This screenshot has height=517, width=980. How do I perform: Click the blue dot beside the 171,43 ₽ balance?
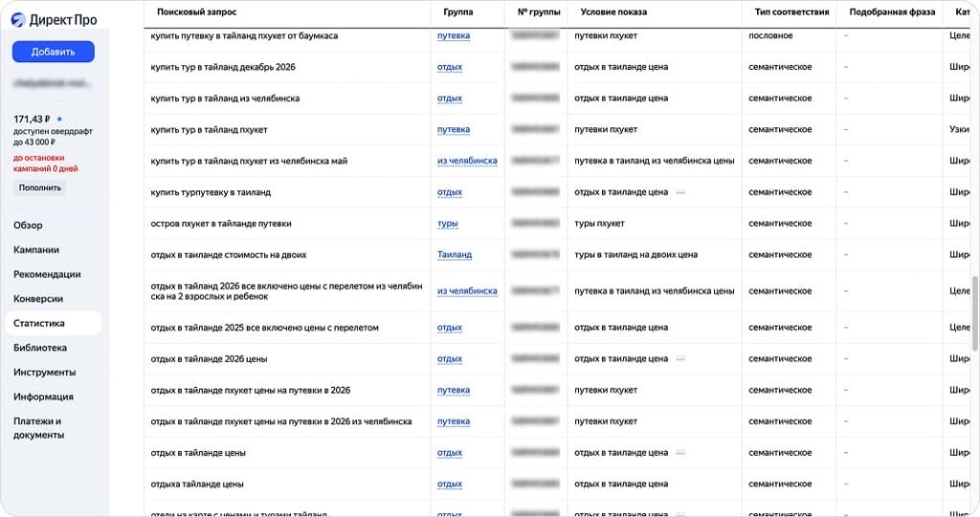(x=59, y=120)
